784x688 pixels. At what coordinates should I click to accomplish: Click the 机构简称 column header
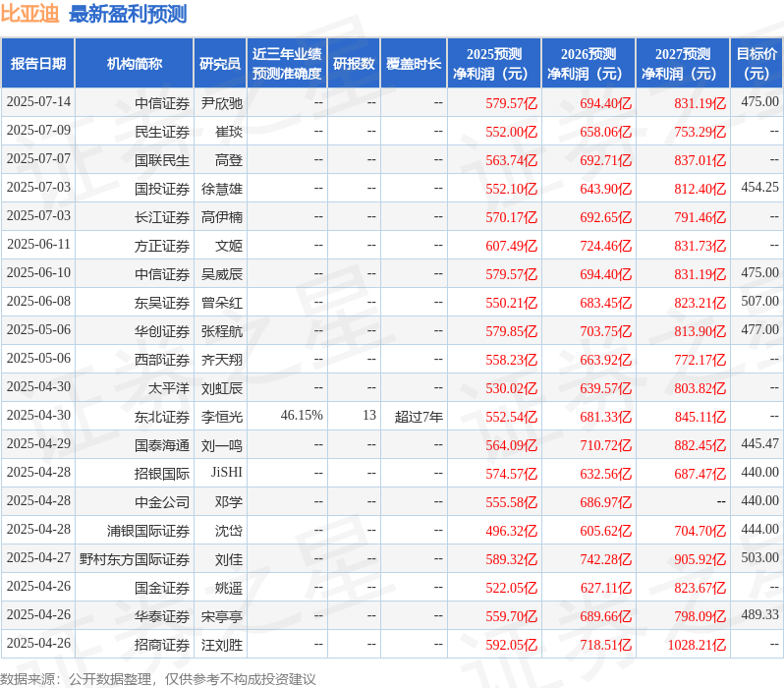click(x=134, y=64)
